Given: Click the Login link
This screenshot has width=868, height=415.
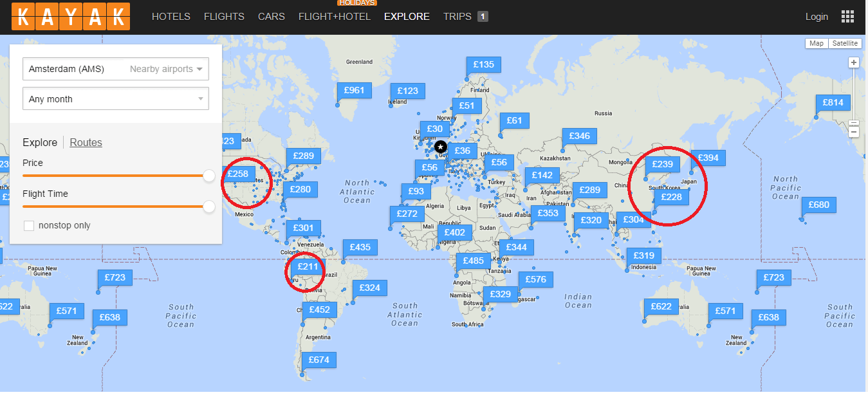Looking at the screenshot, I should 817,17.
